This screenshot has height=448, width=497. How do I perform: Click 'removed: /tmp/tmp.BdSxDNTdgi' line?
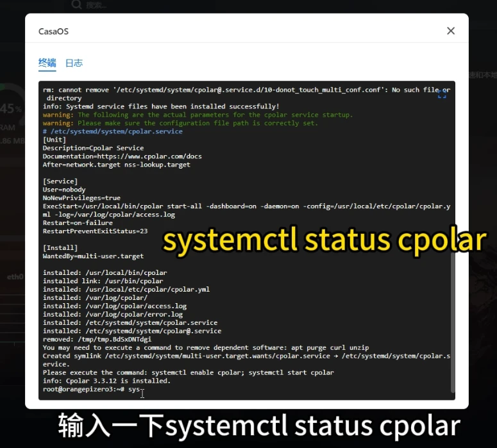pos(97,339)
